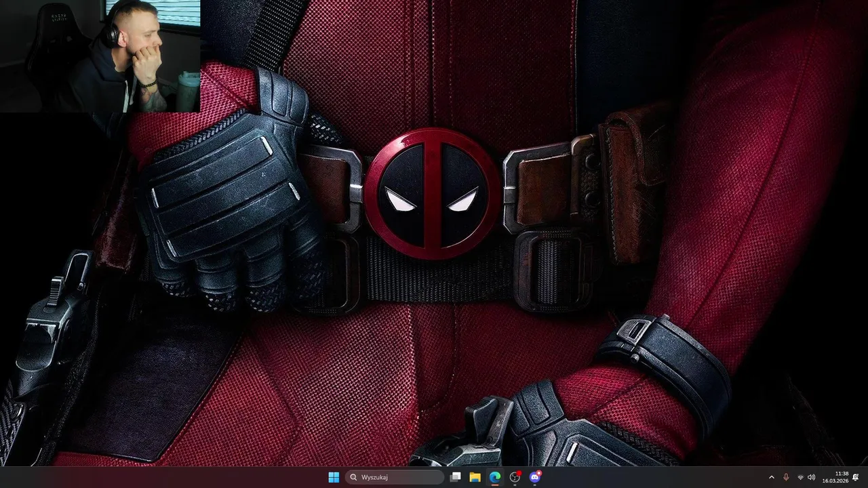Click the Wyszukaj search box
Screen dimensions: 868x488
(395, 477)
